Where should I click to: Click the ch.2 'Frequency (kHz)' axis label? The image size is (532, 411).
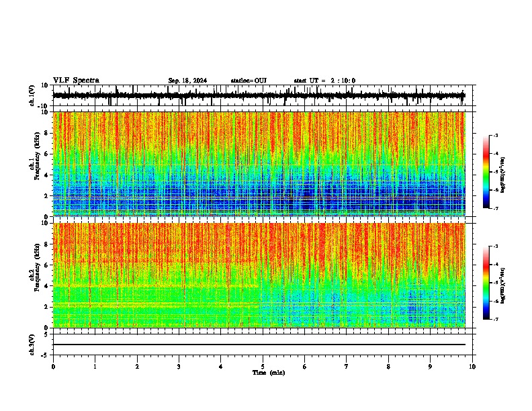tap(37, 267)
